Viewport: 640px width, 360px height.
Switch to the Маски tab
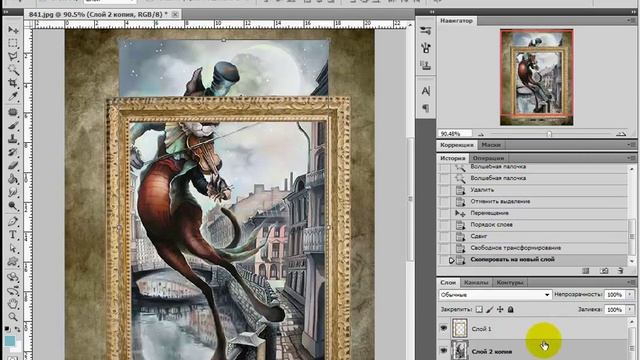coord(491,145)
